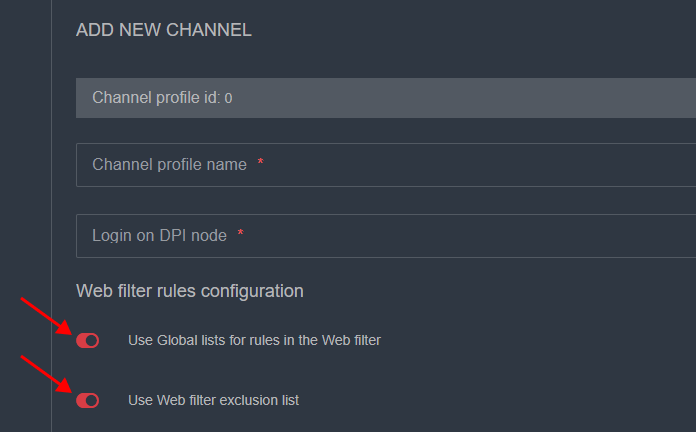696x432 pixels.
Task: Toggle Use Global lists for Web filter switch
Action: coord(87,341)
